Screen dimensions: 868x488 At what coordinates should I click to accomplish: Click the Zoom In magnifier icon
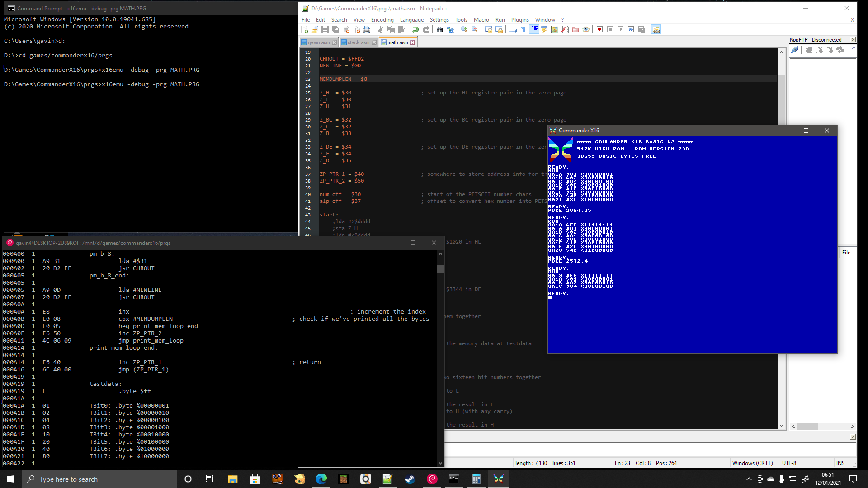[464, 29]
